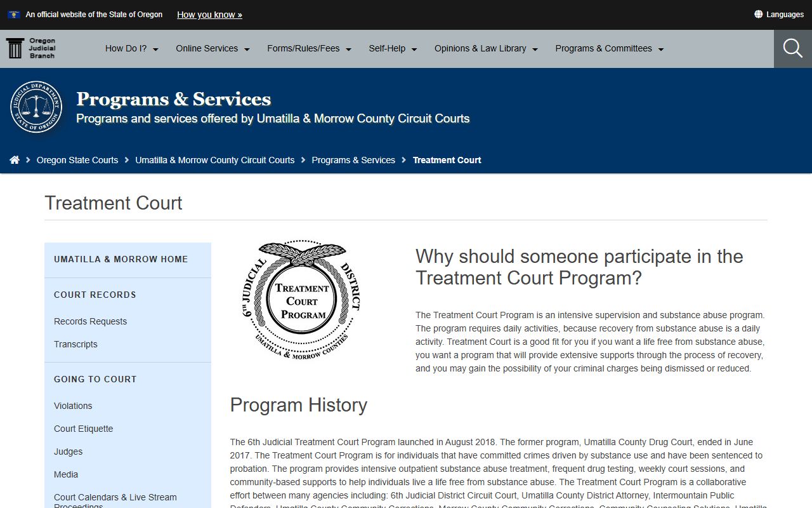Click the Treatment Court Program logo image
812x508 pixels.
(x=301, y=300)
